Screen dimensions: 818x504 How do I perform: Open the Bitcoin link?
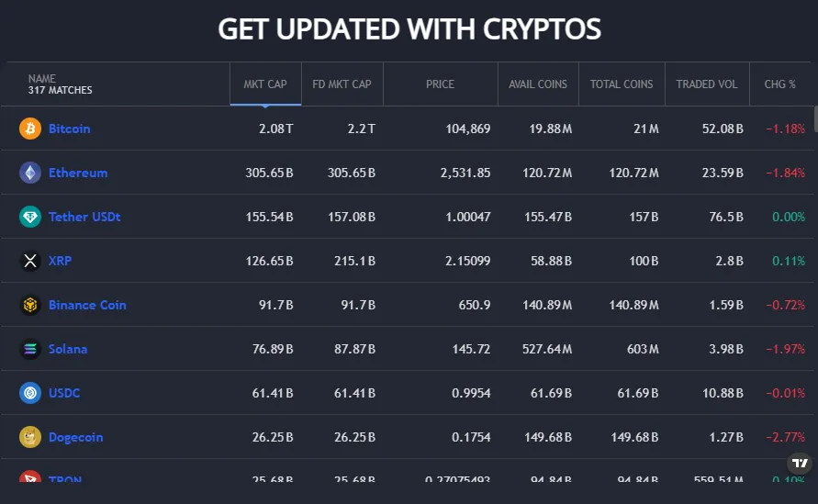(x=70, y=129)
